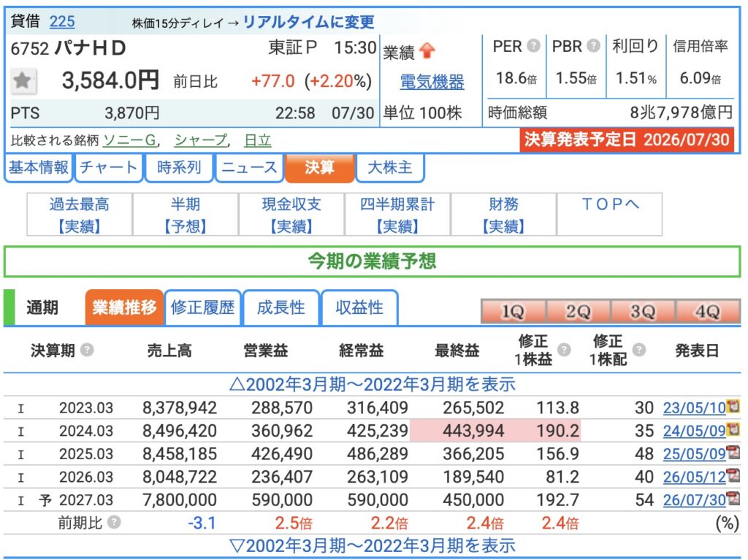The image size is (748, 560).
Task: Open announcement date 25/05/09 link
Action: (x=695, y=453)
